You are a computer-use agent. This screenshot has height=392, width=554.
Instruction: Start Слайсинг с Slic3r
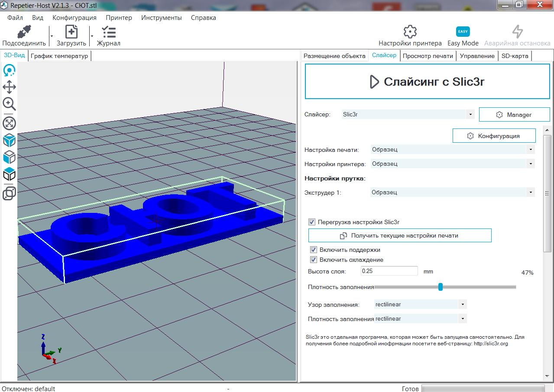(427, 82)
